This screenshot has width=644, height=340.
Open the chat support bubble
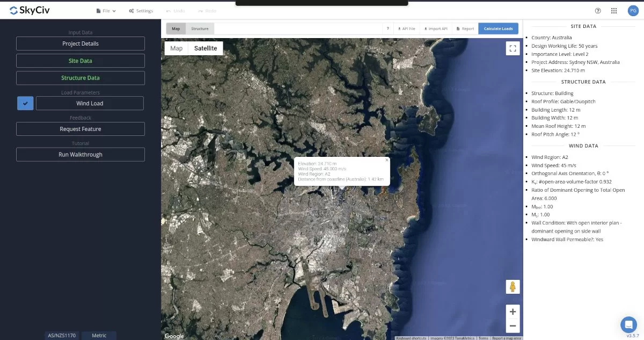click(x=628, y=324)
